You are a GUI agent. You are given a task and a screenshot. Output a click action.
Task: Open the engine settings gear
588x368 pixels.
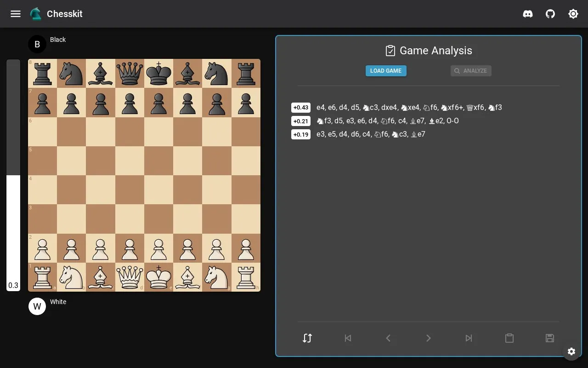pos(571,351)
